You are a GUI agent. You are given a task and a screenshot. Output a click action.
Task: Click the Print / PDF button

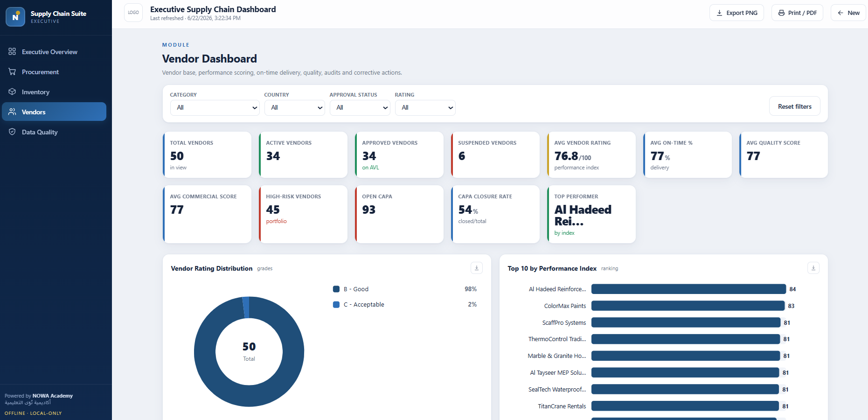coord(797,13)
